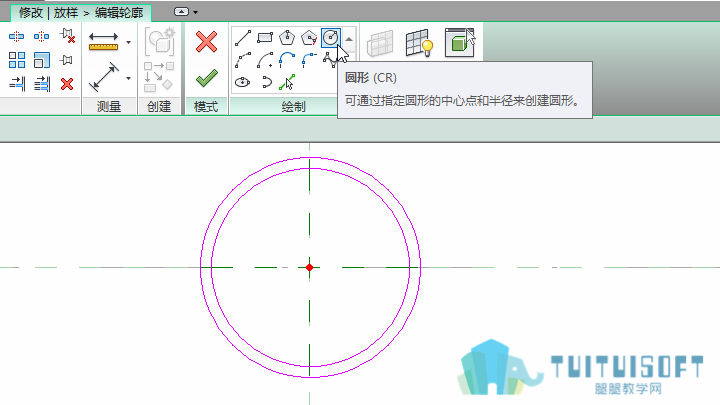Click the Unpin tool icon
720x405 pixels.
68,36
